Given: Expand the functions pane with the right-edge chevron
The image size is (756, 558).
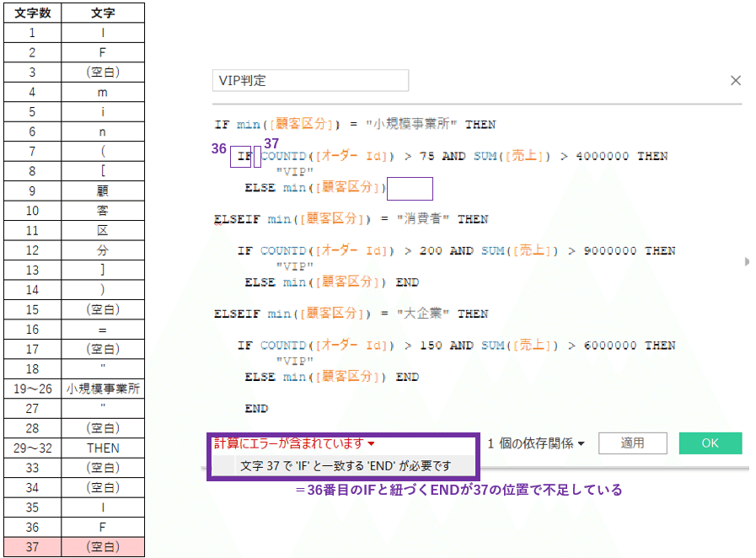Looking at the screenshot, I should tap(745, 261).
